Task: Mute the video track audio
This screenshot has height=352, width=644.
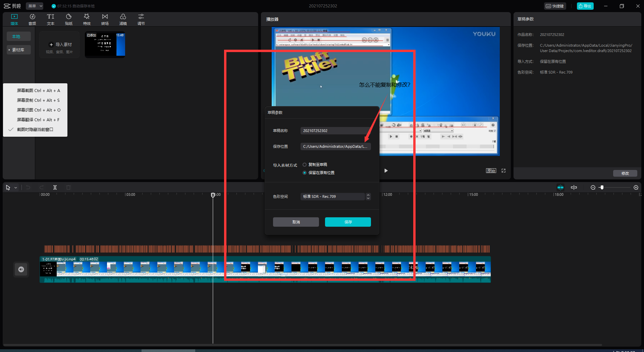Action: tap(21, 269)
